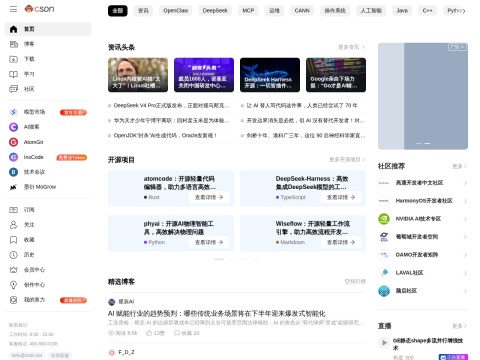Select the 全部 category tab

point(118,11)
